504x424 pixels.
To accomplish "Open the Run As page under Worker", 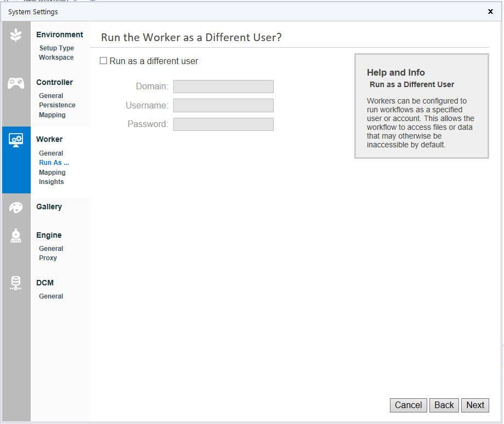I will click(53, 163).
